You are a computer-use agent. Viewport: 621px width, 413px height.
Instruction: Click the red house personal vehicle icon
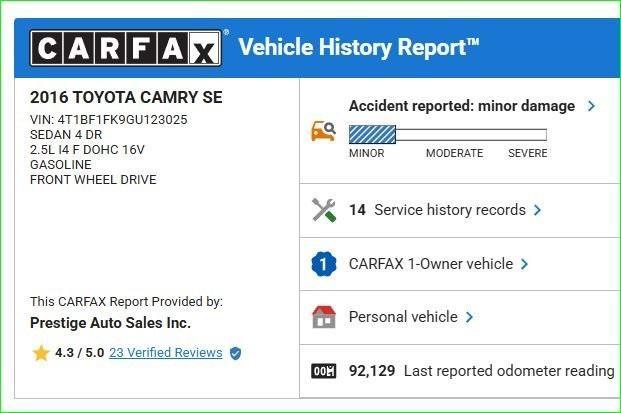tap(323, 317)
